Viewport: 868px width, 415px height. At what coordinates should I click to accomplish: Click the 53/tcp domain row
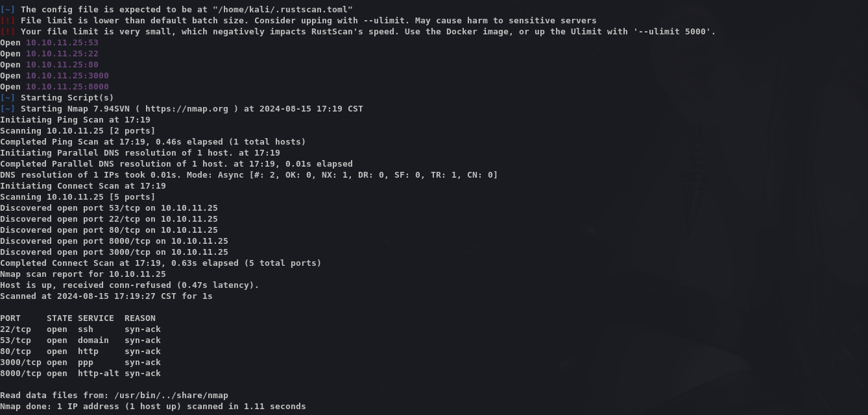point(80,340)
